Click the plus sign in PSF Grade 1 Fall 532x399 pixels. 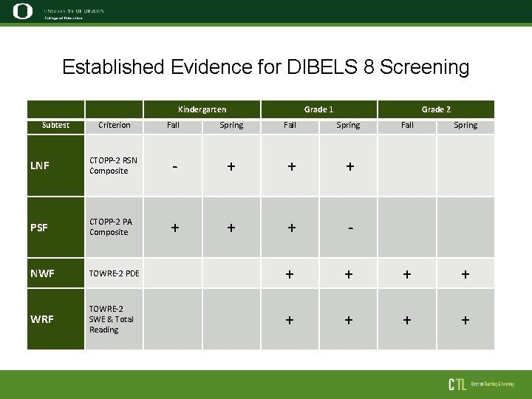coord(291,228)
